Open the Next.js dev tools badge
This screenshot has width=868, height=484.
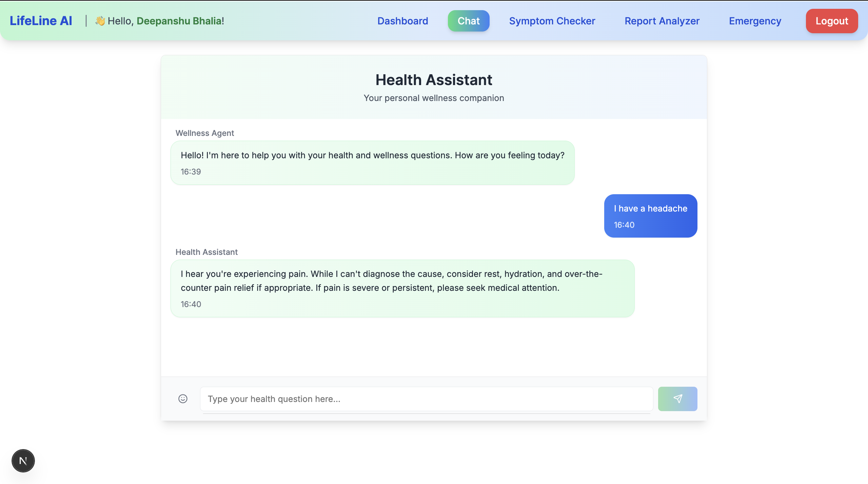tap(23, 461)
